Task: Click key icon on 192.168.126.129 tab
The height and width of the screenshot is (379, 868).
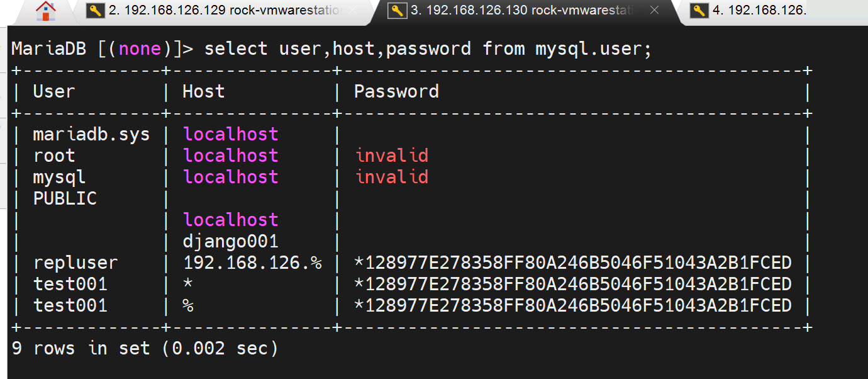Action: tap(95, 11)
